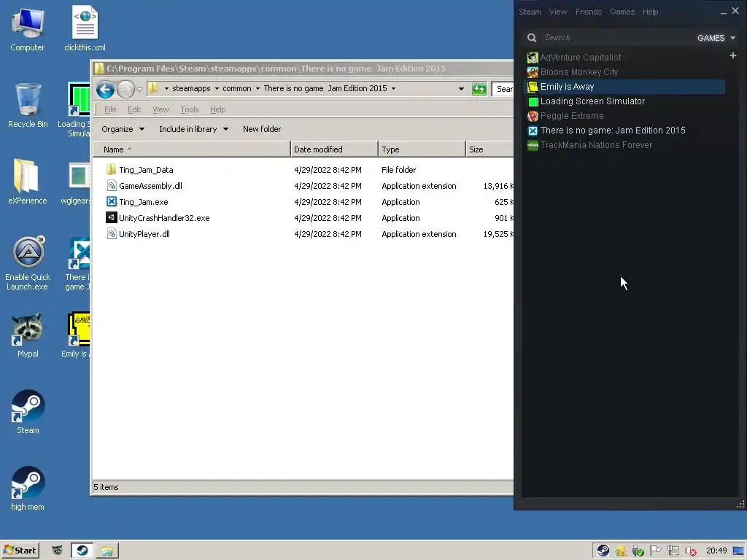This screenshot has height=560, width=747.
Task: Click the Mypal raccoon taskbar icon
Action: coord(57,551)
